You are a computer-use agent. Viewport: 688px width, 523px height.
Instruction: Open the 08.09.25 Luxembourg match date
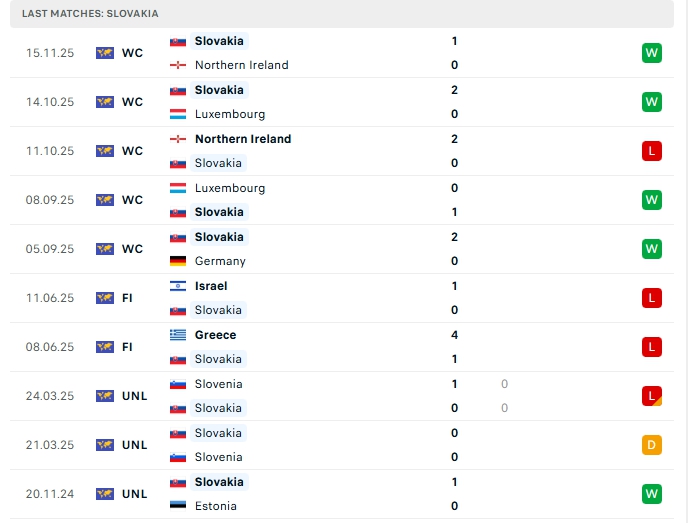click(x=50, y=200)
